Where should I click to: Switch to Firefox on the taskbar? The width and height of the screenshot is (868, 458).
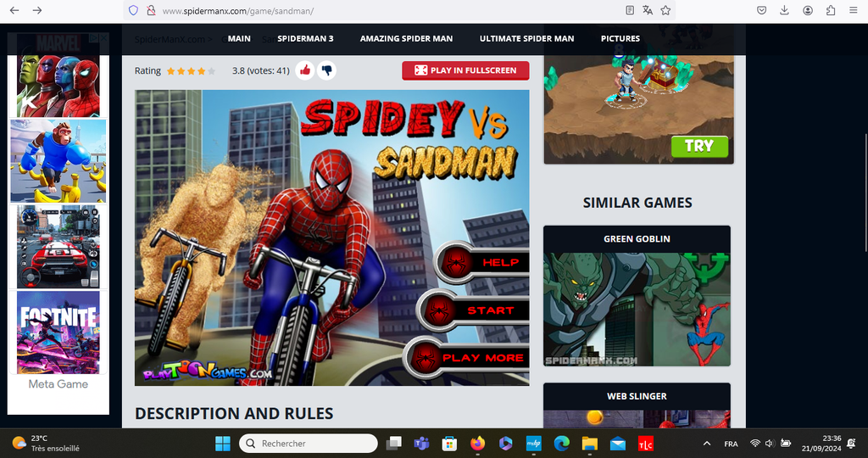pos(477,443)
